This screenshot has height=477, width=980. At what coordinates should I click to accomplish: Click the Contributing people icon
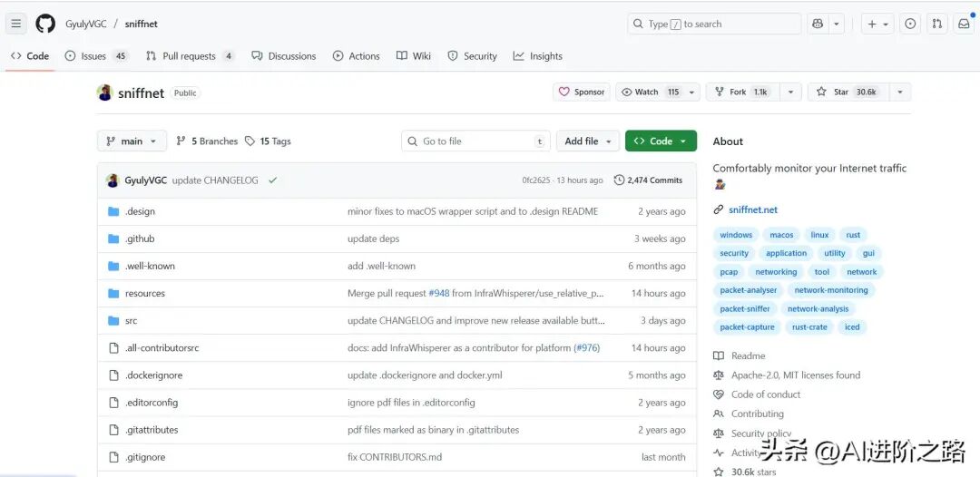click(x=719, y=414)
